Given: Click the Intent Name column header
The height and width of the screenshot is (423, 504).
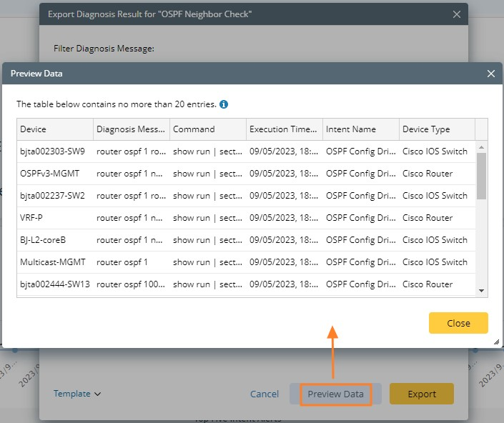Looking at the screenshot, I should coord(361,129).
